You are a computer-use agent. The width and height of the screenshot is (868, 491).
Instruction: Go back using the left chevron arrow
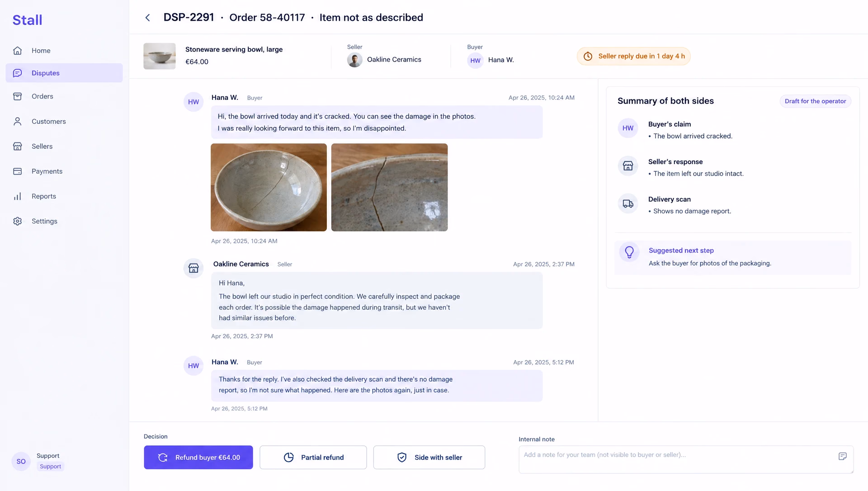147,18
